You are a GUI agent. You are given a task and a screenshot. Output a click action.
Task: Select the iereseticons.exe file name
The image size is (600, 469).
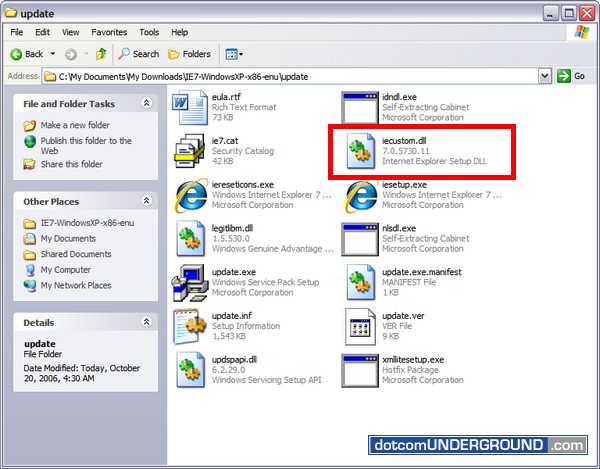pyautogui.click(x=243, y=184)
